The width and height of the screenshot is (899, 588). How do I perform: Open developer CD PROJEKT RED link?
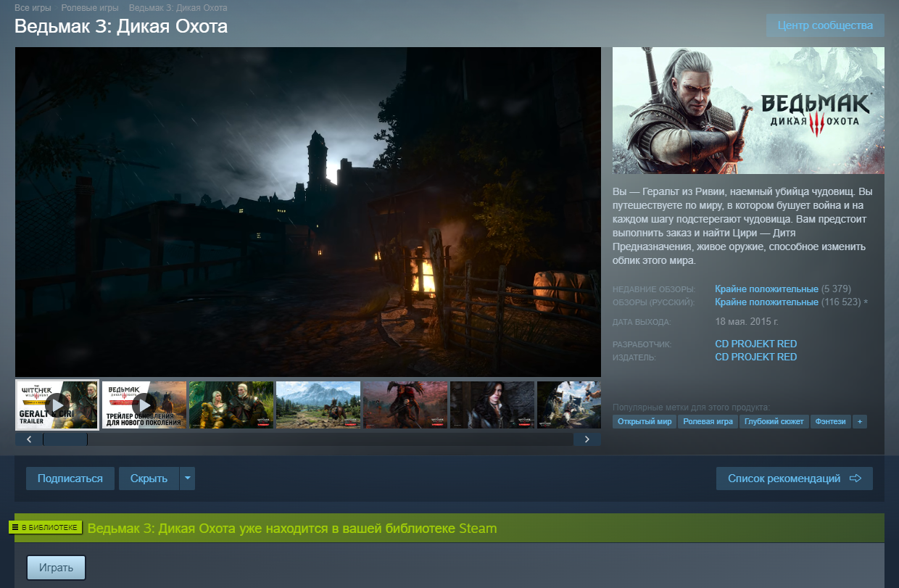click(755, 344)
